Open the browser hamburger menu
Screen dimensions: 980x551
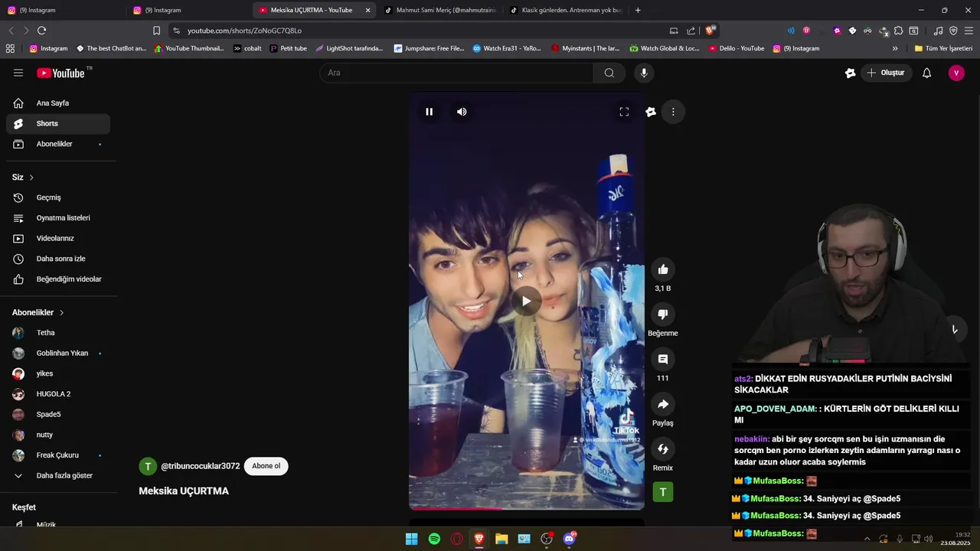pyautogui.click(x=969, y=31)
